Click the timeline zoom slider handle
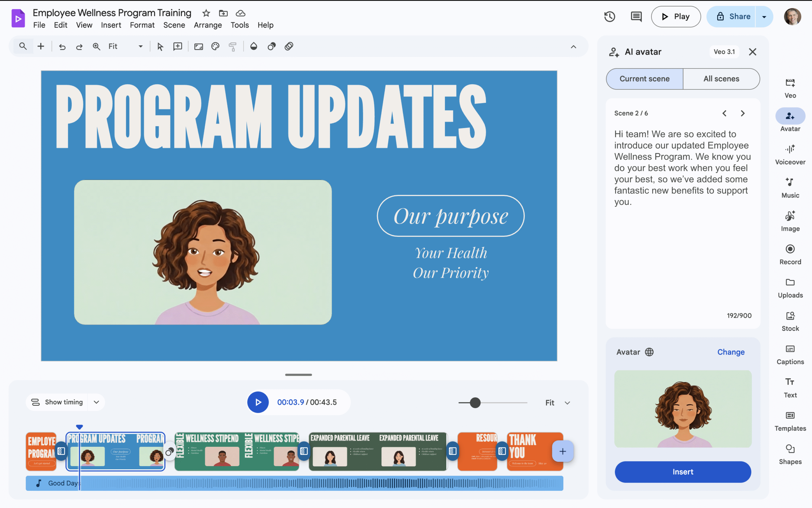The width and height of the screenshot is (812, 508). 475,402
